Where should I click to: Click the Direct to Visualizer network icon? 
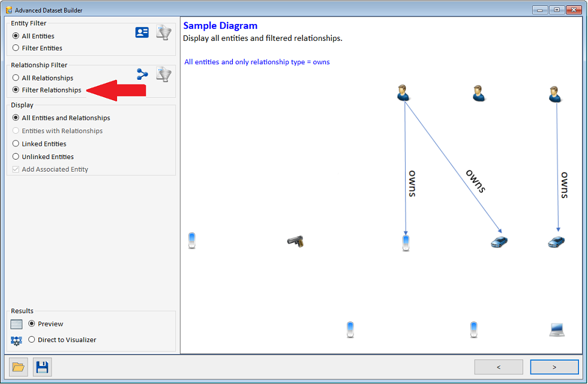click(x=17, y=341)
